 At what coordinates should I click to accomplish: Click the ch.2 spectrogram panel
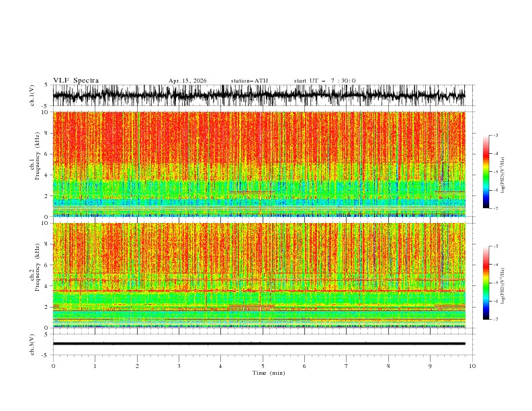pos(259,275)
